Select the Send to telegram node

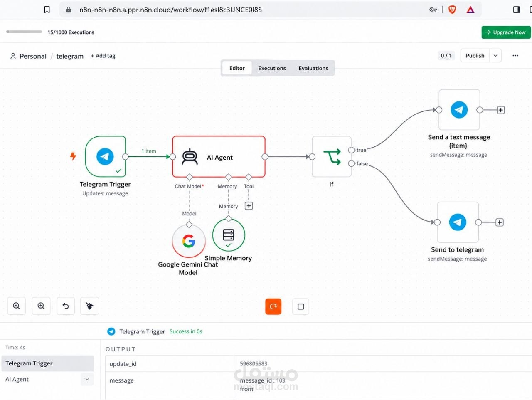pos(458,222)
